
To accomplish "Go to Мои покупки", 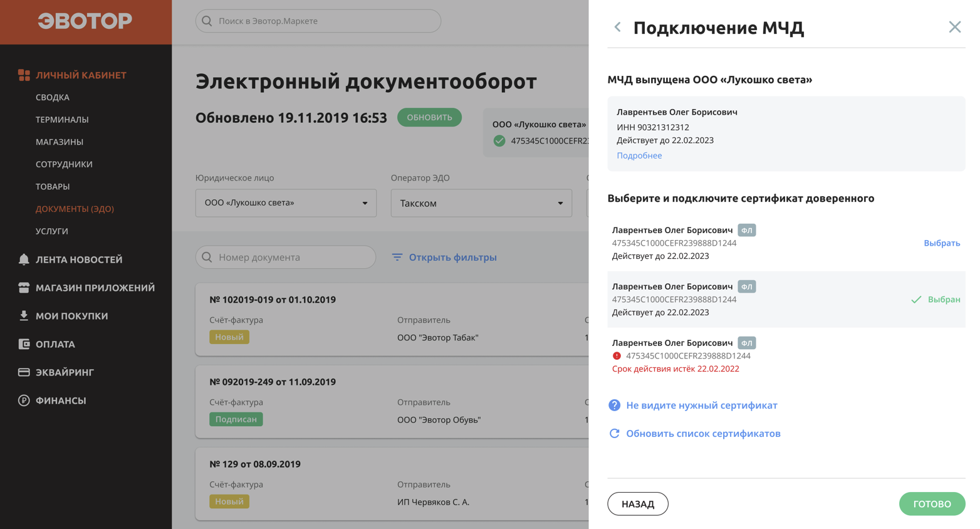I will click(72, 316).
